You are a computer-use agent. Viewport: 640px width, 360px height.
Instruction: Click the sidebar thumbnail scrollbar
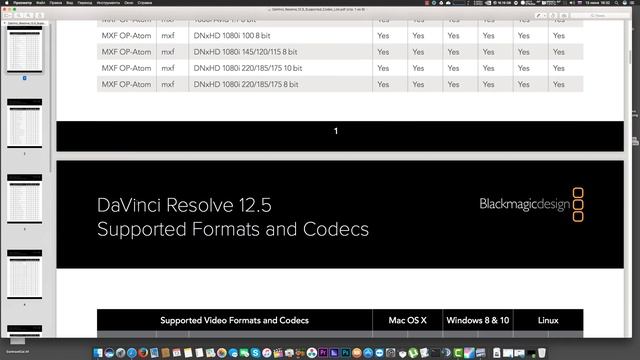50,98
